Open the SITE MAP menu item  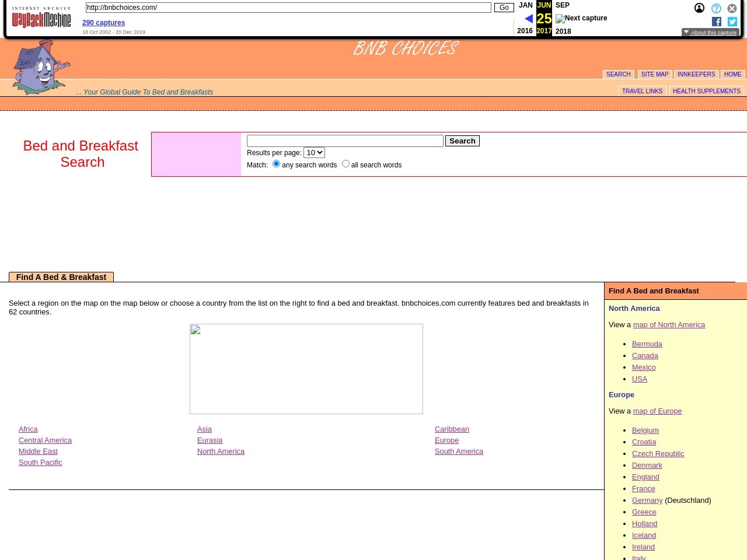click(x=654, y=75)
